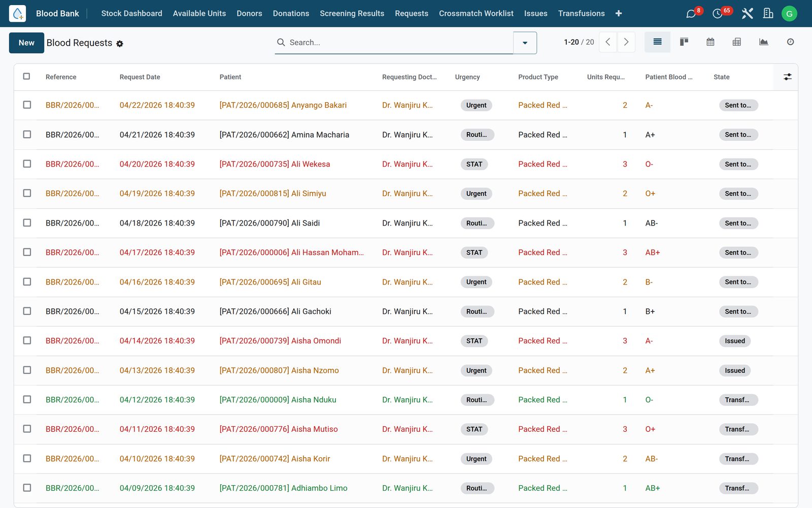Screen dimensions: 812x508
Task: Add a new menu item with plus icon
Action: click(619, 14)
